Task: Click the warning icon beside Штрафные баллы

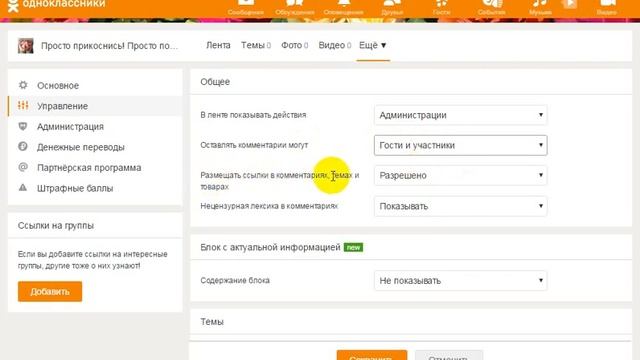Action: point(23,187)
